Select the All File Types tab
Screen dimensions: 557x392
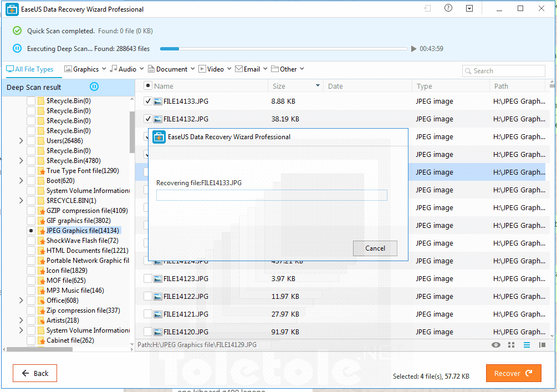pyautogui.click(x=30, y=69)
